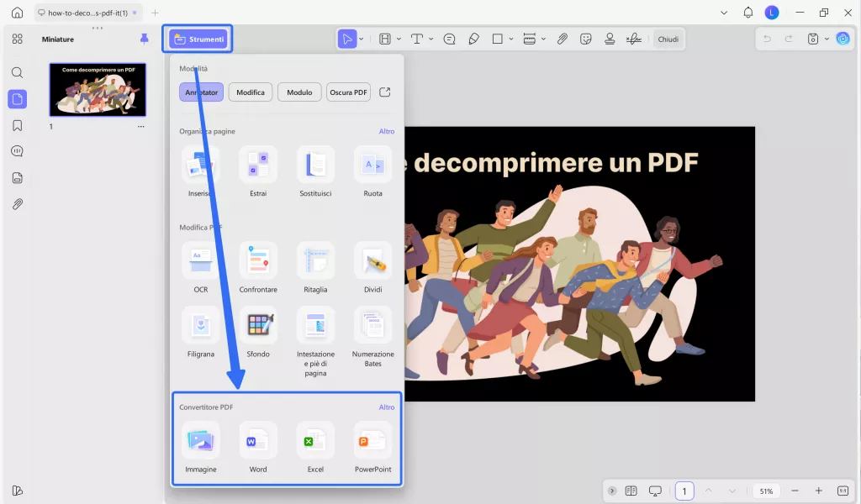Add a new tab with plus
This screenshot has width=861, height=504.
point(155,13)
